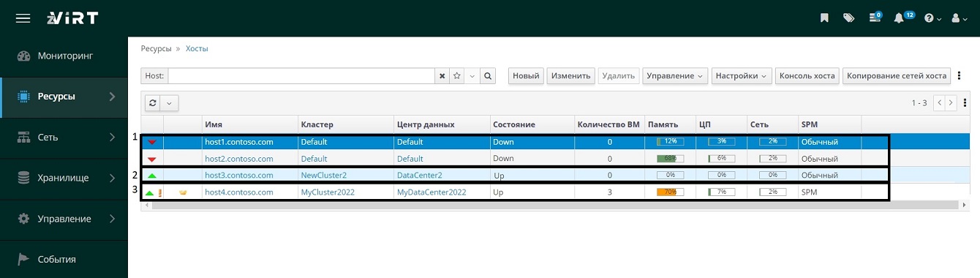Open the tags icon in header
The height and width of the screenshot is (278, 980).
tap(848, 18)
